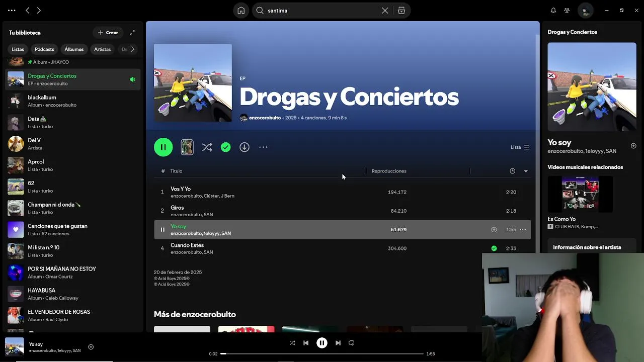The height and width of the screenshot is (362, 644).
Task: Open the Spotify home button
Action: tap(242, 11)
